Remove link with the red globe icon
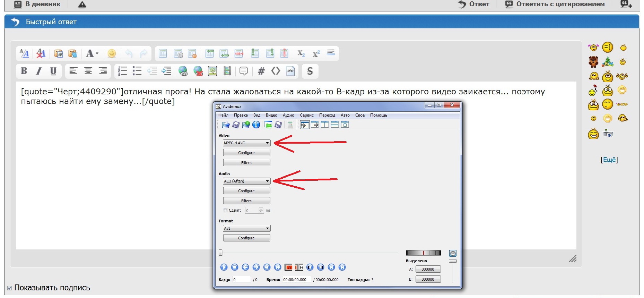 (198, 71)
